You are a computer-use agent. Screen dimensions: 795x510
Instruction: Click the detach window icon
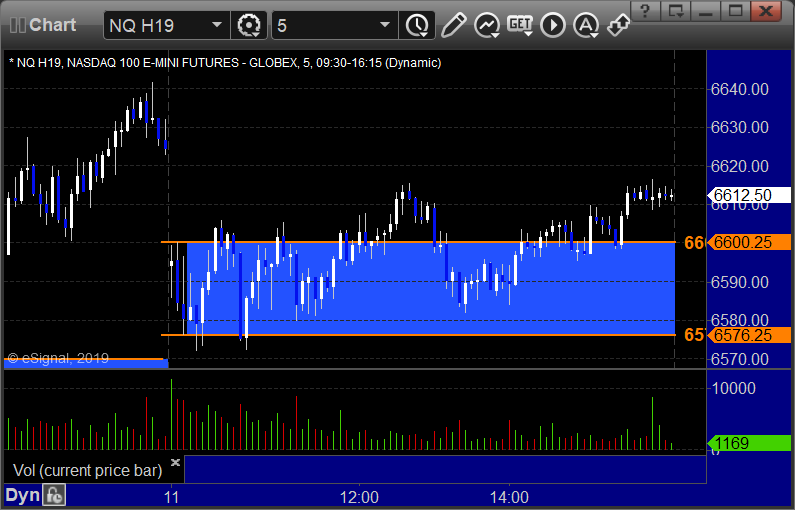point(675,11)
